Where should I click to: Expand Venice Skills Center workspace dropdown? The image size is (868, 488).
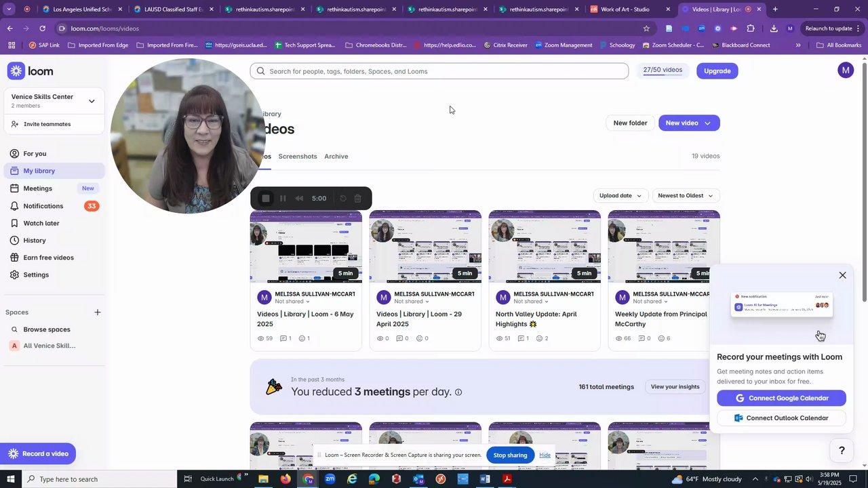(92, 101)
